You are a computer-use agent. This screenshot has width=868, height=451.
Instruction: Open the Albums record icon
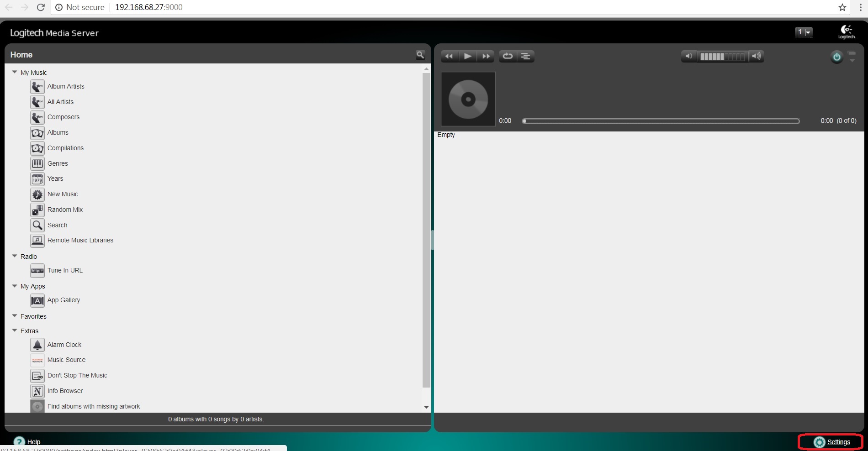(x=37, y=133)
